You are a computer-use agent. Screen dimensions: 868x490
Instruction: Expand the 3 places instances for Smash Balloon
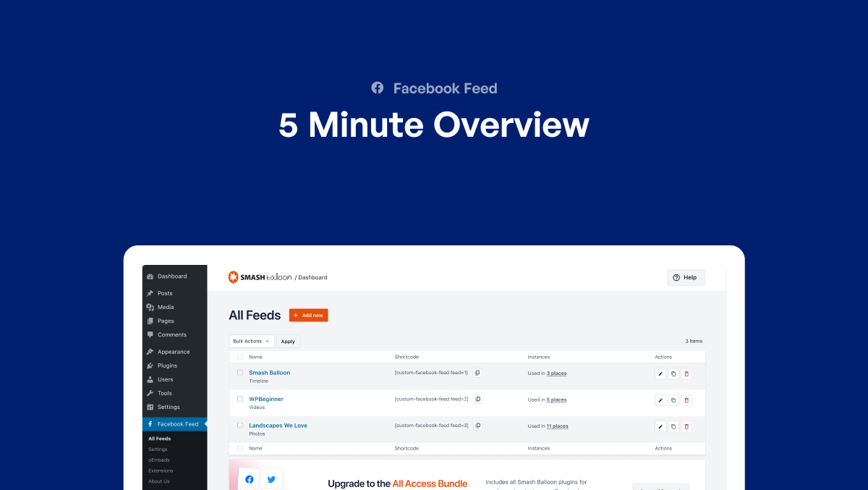coord(556,373)
